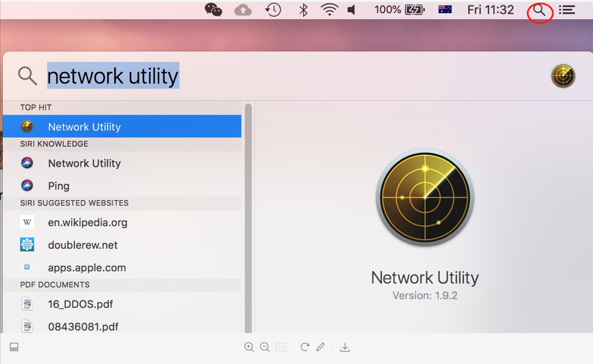This screenshot has width=593, height=364.
Task: Open battery status showing 100%
Action: point(399,10)
